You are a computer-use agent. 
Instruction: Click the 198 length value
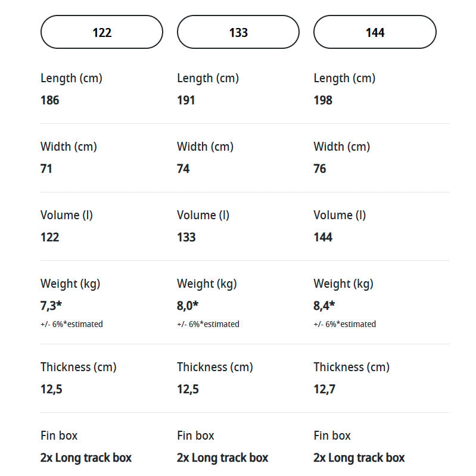[323, 100]
